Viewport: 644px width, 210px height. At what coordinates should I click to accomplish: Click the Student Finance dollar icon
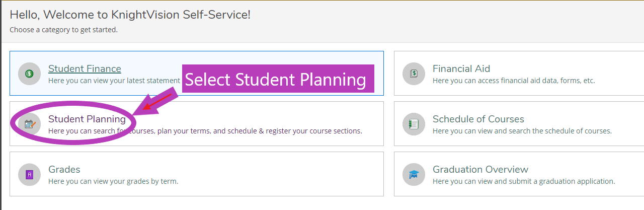[29, 74]
